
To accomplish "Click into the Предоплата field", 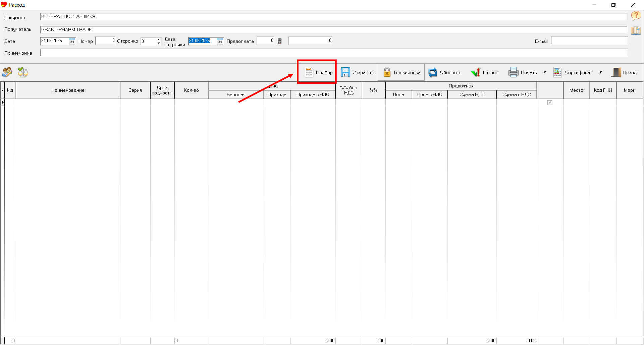I will [265, 41].
